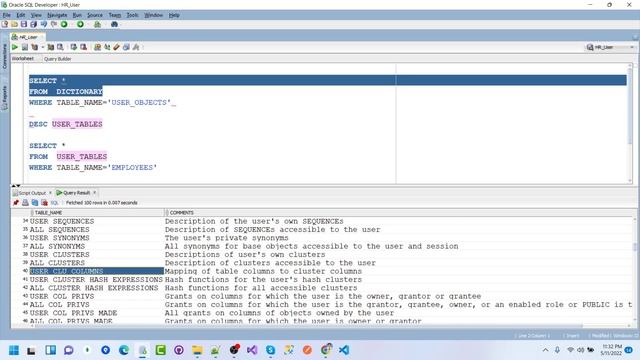Image resolution: width=640 pixels, height=360 pixels.
Task: Open the Explain Plan dropdown arrow
Action: (42, 47)
